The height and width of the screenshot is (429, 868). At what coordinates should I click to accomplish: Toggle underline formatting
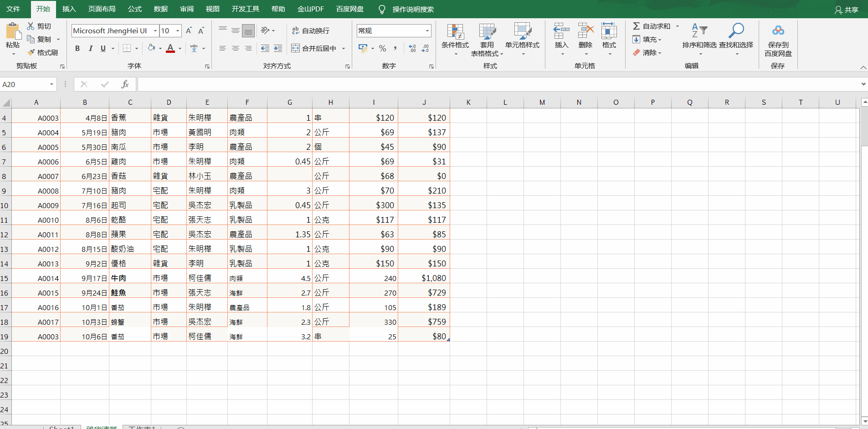coord(103,48)
